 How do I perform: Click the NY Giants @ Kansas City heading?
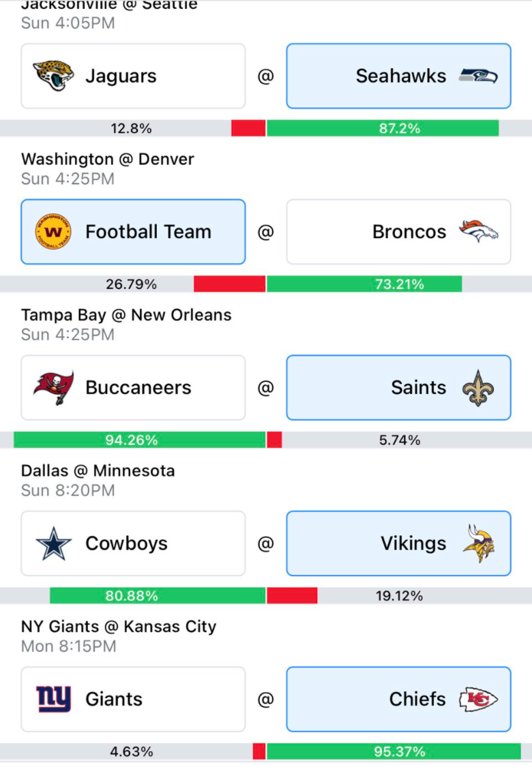[x=119, y=627]
